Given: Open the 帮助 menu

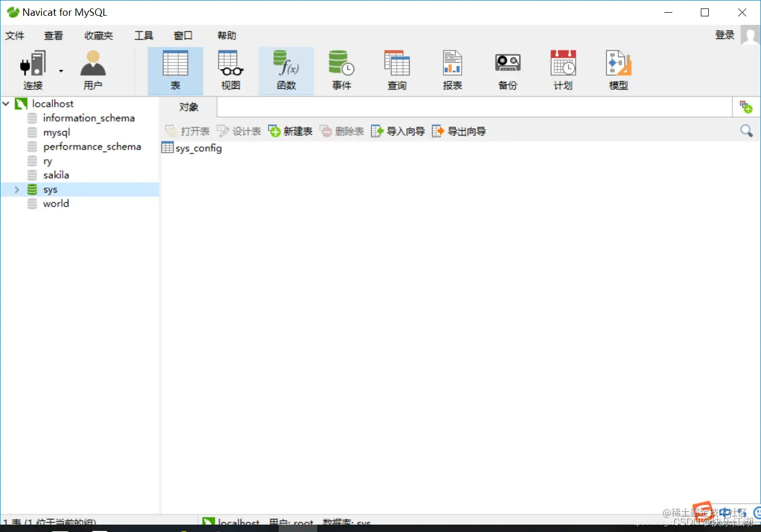Looking at the screenshot, I should pos(227,35).
